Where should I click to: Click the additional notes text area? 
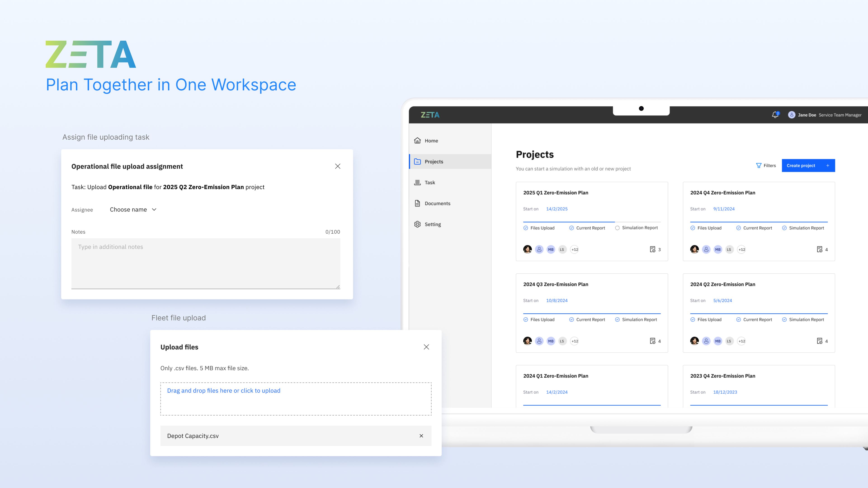pos(205,263)
